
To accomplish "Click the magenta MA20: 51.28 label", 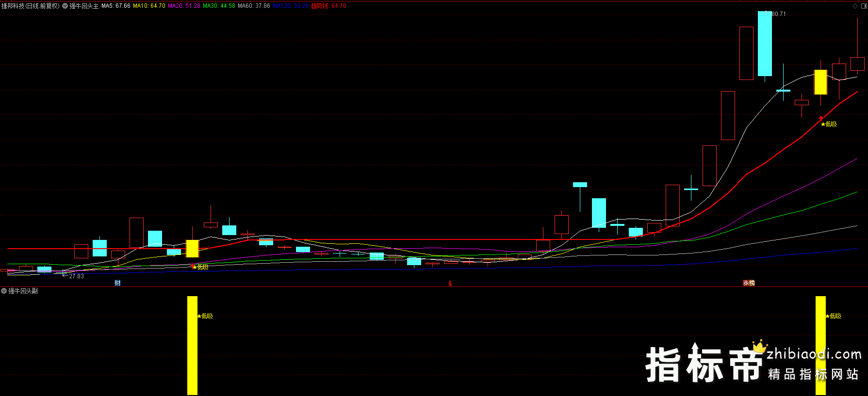I will [x=184, y=6].
